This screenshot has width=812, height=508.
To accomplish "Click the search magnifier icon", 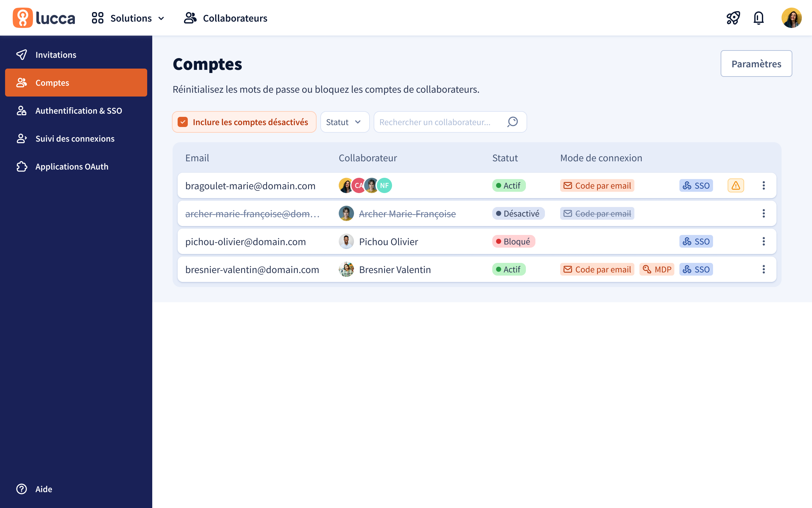I will click(x=512, y=122).
